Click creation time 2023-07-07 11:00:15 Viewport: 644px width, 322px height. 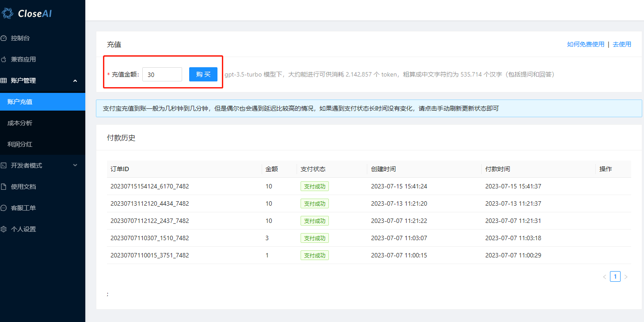tap(399, 255)
